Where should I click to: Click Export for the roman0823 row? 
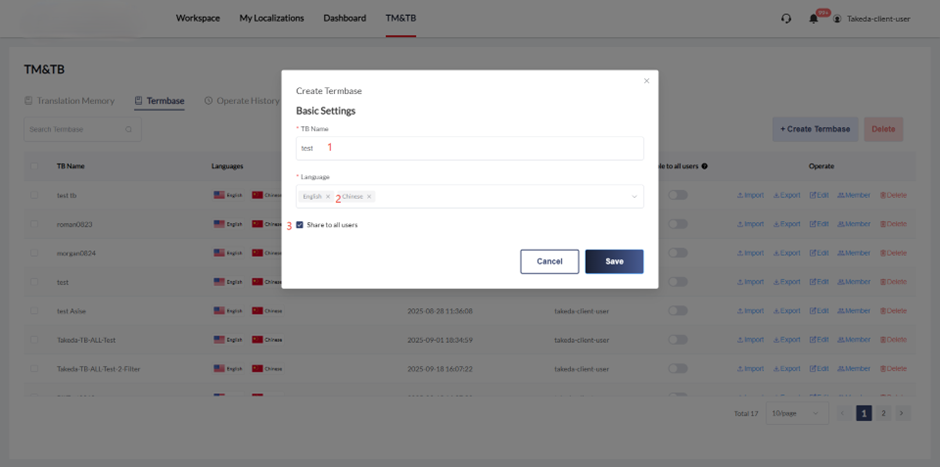tap(787, 224)
